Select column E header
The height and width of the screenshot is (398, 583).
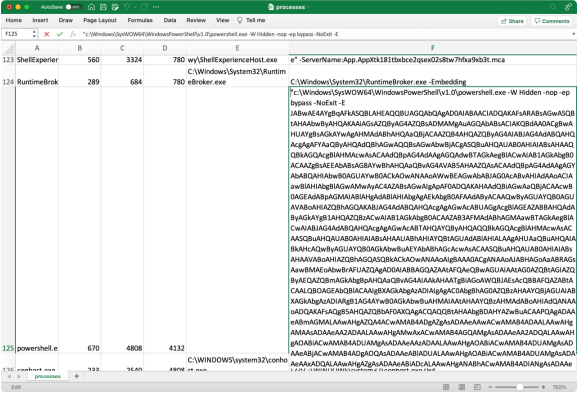[237, 48]
